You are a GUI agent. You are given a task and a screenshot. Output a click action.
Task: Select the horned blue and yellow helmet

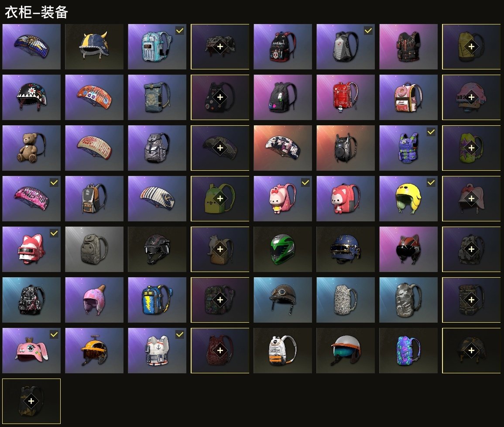[x=94, y=47]
